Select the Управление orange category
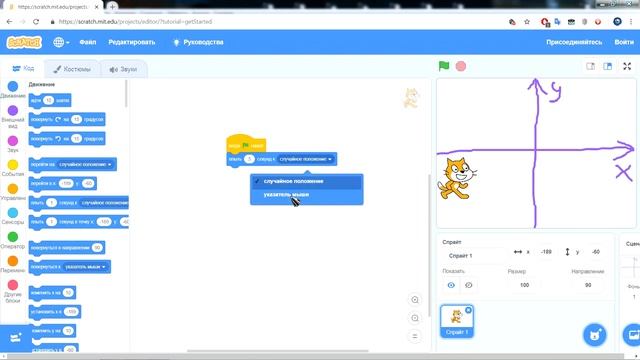Screen dimensions: 640x360 [x=13, y=189]
